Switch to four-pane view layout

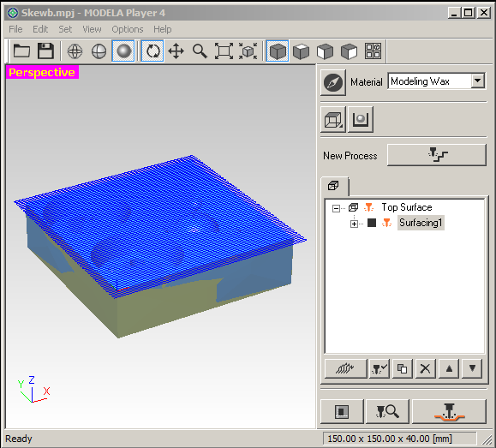pyautogui.click(x=373, y=51)
